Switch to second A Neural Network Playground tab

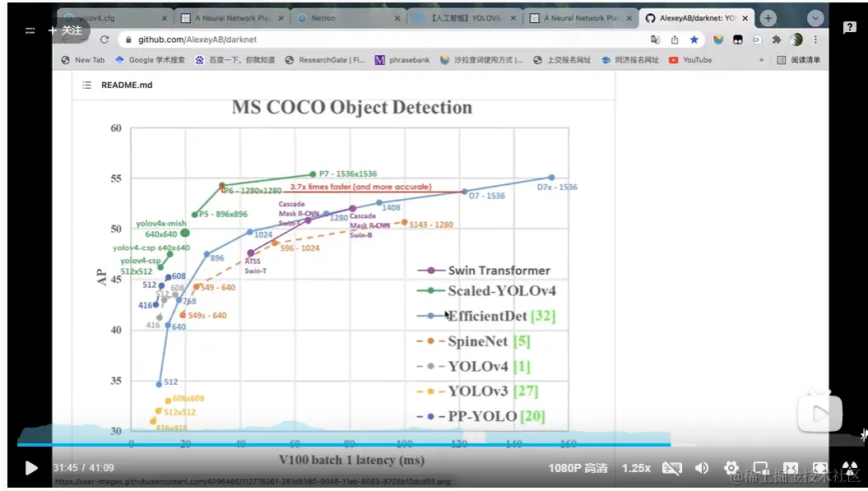579,18
